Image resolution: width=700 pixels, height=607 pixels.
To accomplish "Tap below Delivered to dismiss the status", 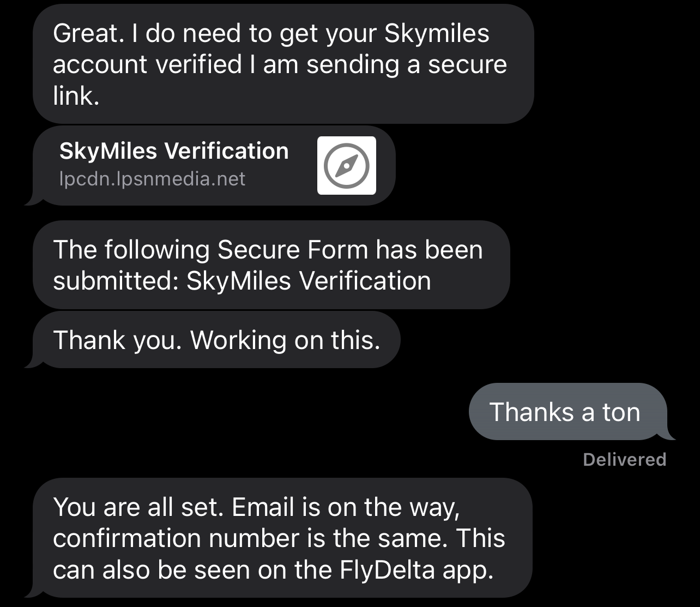I will pos(624,480).
